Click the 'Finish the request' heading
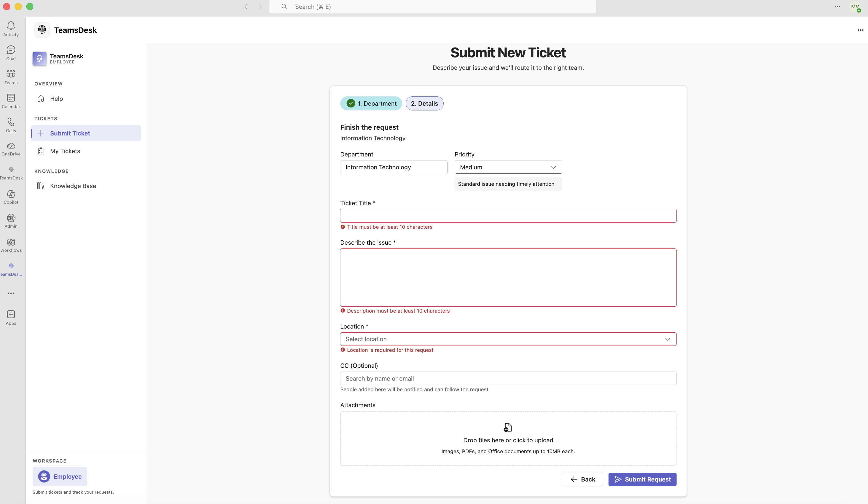868x504 pixels. coord(369,127)
